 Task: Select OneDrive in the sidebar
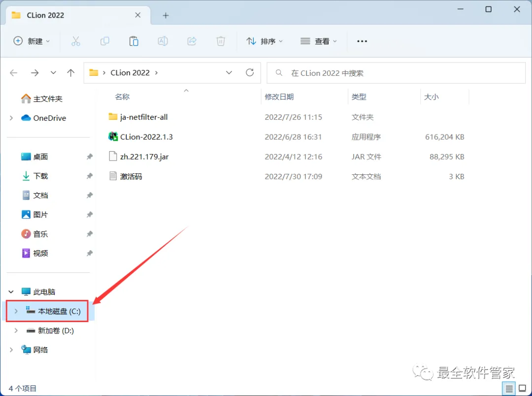pyautogui.click(x=43, y=118)
